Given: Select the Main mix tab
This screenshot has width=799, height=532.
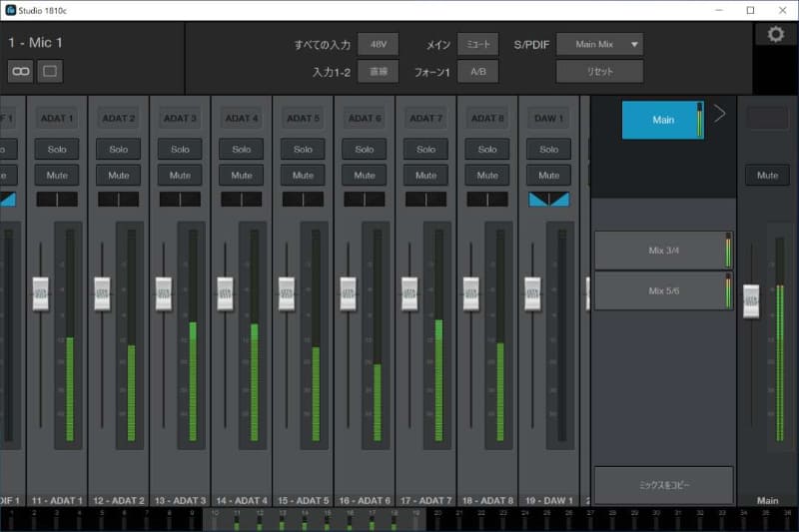Looking at the screenshot, I should click(663, 120).
